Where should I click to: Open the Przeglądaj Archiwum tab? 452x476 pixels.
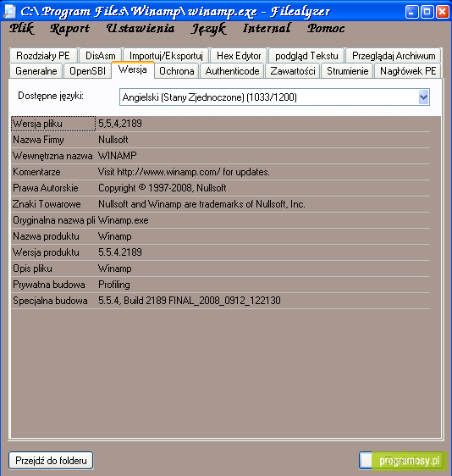(x=394, y=56)
